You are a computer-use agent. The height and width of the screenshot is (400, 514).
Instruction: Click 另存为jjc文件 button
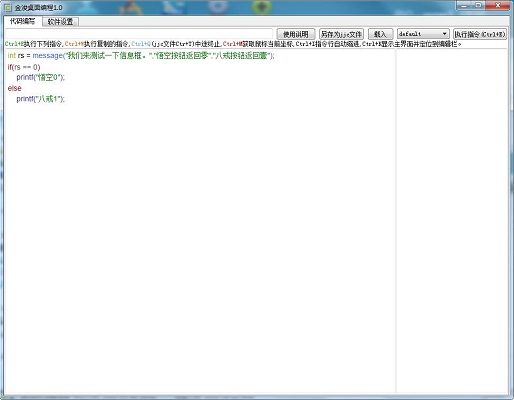(341, 34)
